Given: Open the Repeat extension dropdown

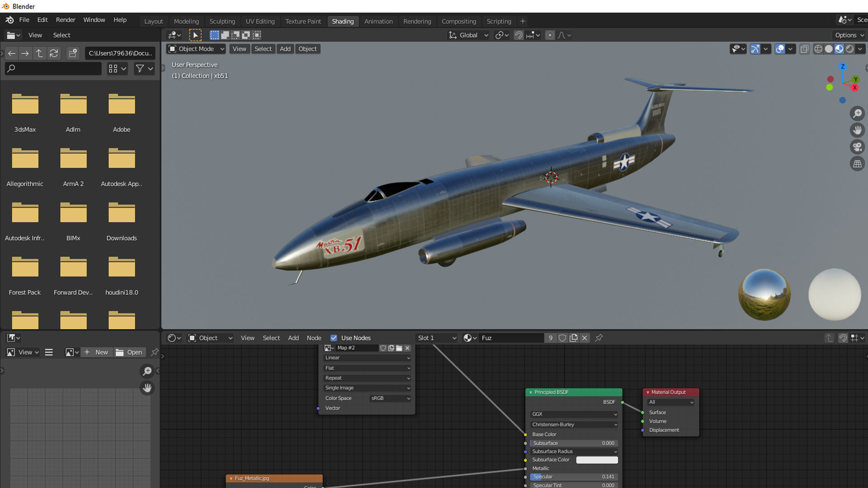Looking at the screenshot, I should [x=367, y=378].
